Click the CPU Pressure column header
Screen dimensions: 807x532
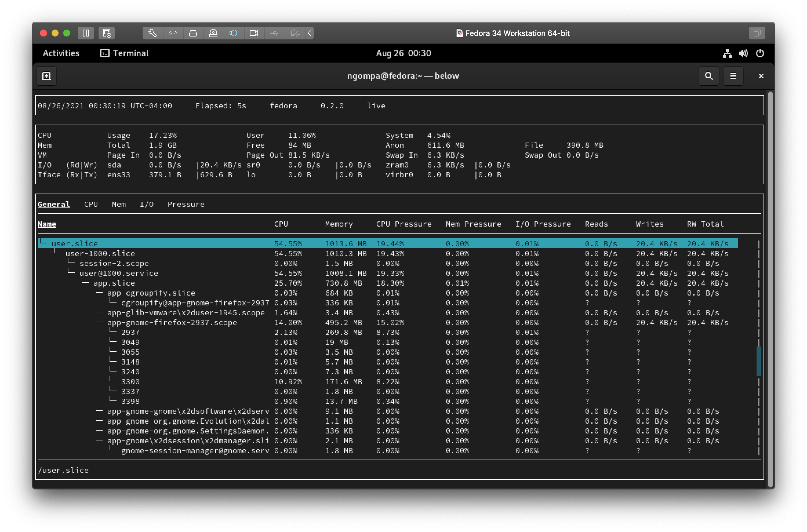(404, 224)
